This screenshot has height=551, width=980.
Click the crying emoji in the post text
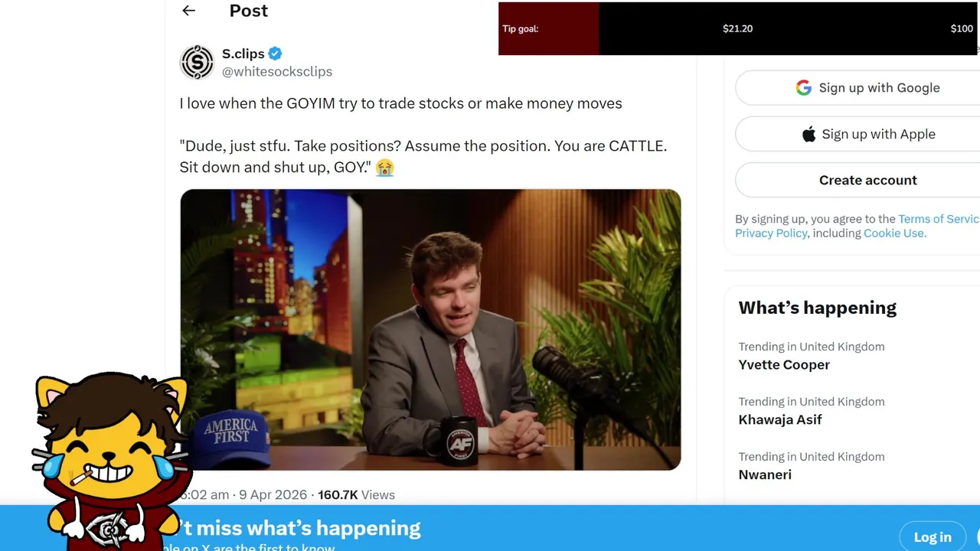click(384, 167)
